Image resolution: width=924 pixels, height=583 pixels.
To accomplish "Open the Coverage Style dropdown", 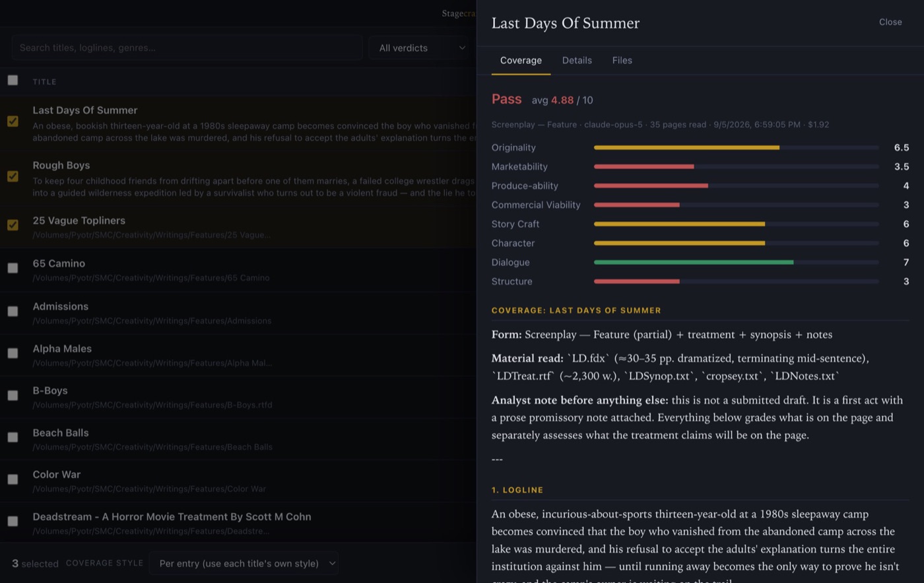I will 244,563.
